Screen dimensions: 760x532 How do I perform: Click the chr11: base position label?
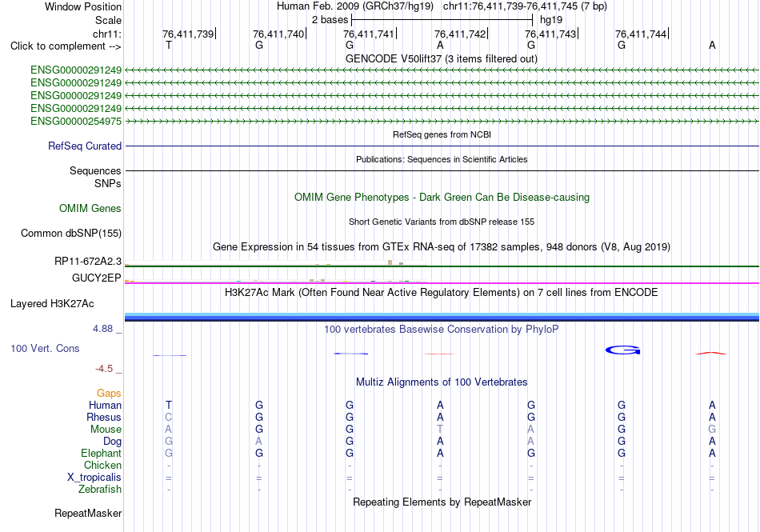[x=106, y=34]
